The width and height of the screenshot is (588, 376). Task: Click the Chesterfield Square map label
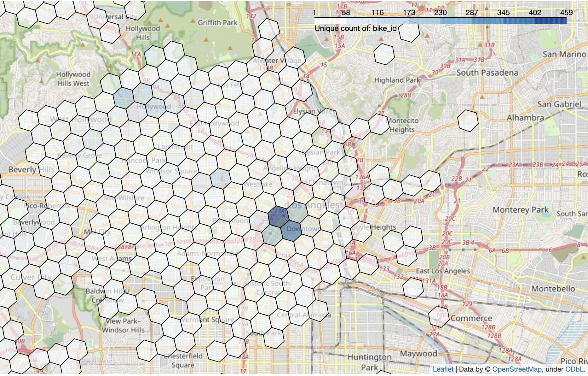coord(183,360)
